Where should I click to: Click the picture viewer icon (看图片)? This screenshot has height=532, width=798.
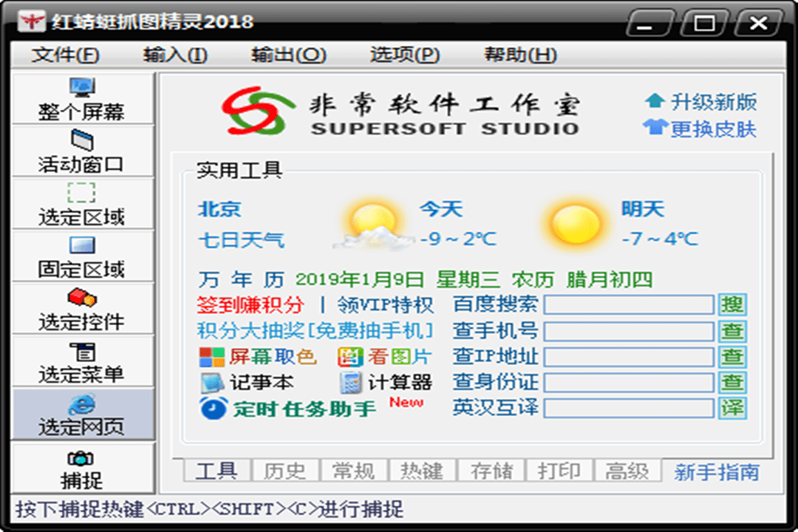[350, 357]
